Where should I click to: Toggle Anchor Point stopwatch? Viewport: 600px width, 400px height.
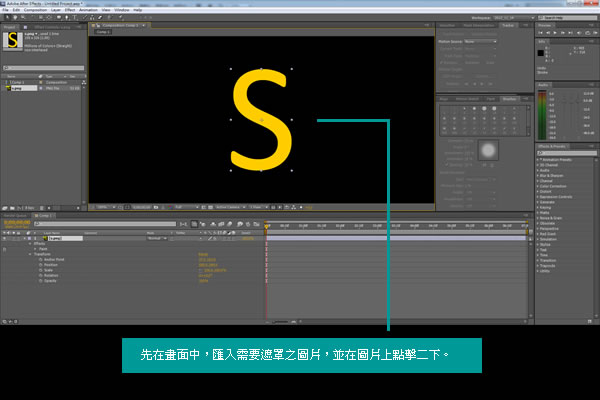click(x=41, y=260)
